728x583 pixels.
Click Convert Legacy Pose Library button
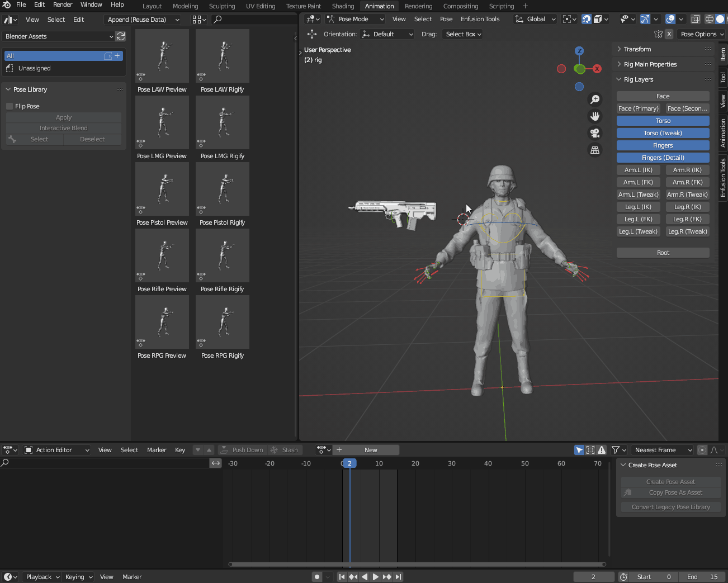click(670, 507)
